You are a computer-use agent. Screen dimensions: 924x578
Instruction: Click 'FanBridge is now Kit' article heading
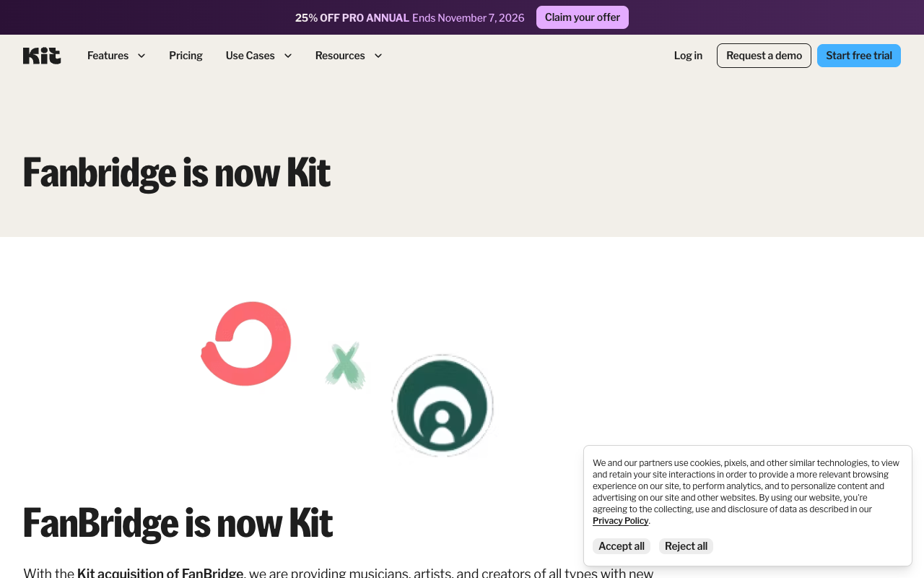pyautogui.click(x=178, y=523)
